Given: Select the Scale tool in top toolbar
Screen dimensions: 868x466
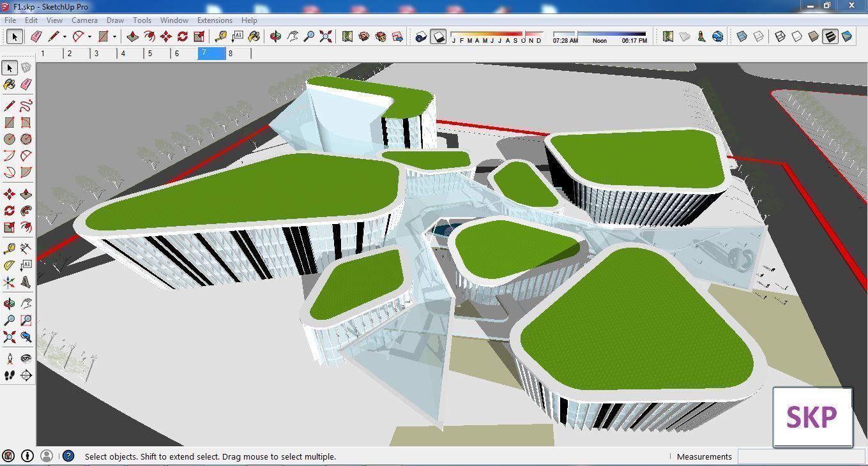Looking at the screenshot, I should click(x=199, y=37).
